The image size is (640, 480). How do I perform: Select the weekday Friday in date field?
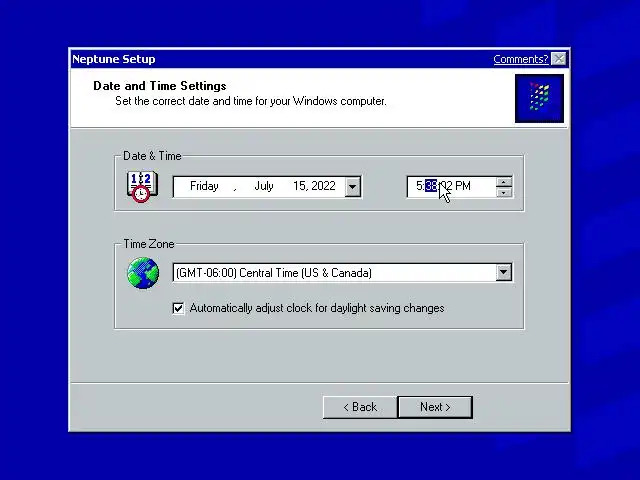pos(204,186)
